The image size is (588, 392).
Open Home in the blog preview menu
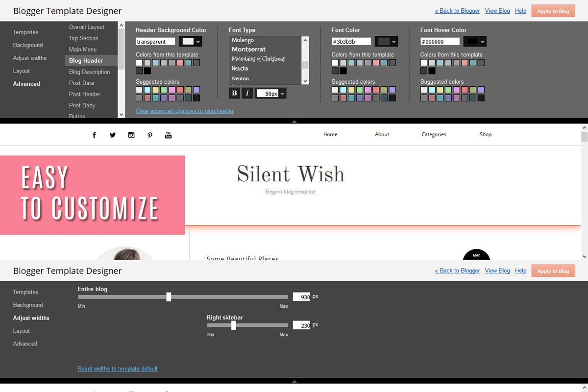[330, 134]
